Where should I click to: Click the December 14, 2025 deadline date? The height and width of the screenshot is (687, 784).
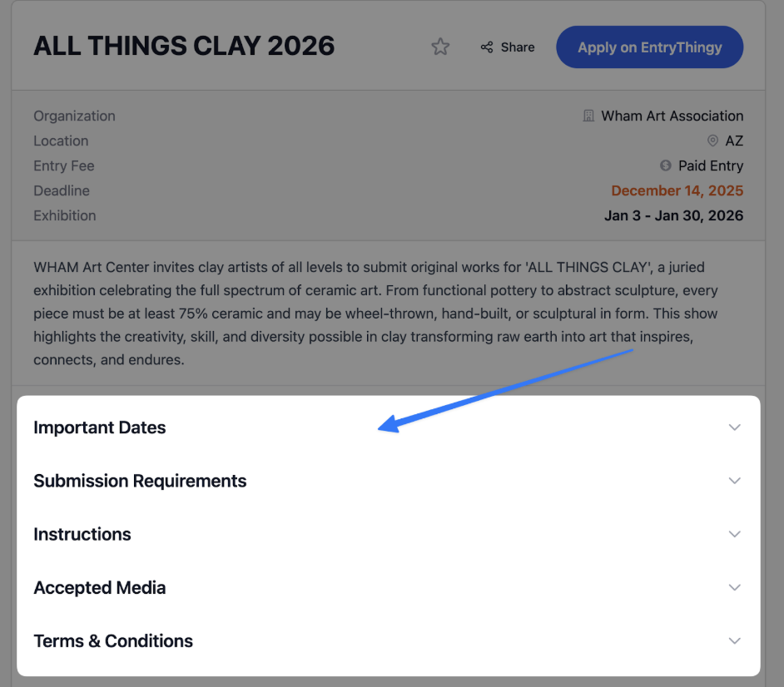coord(677,190)
